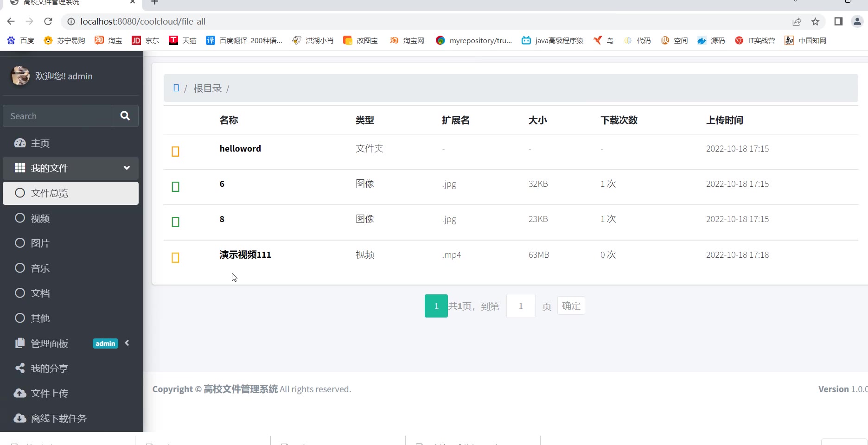Click the helloword folder icon
Image resolution: width=868 pixels, height=445 pixels.
176,152
